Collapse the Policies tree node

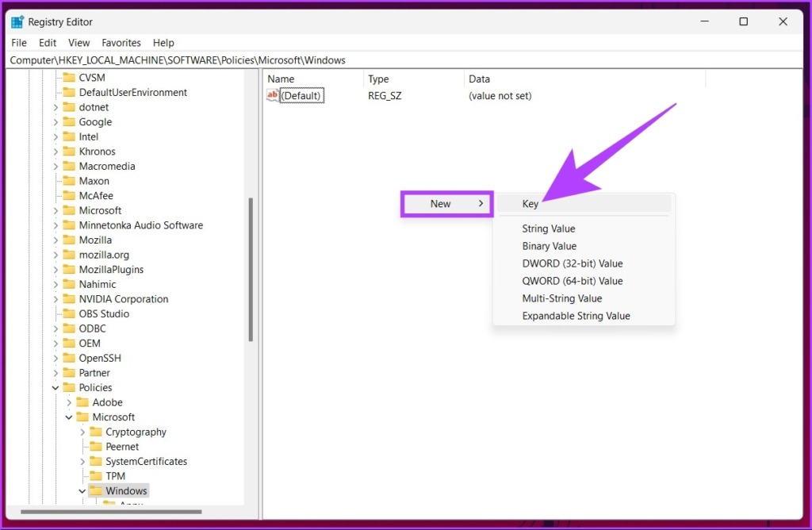(x=56, y=388)
